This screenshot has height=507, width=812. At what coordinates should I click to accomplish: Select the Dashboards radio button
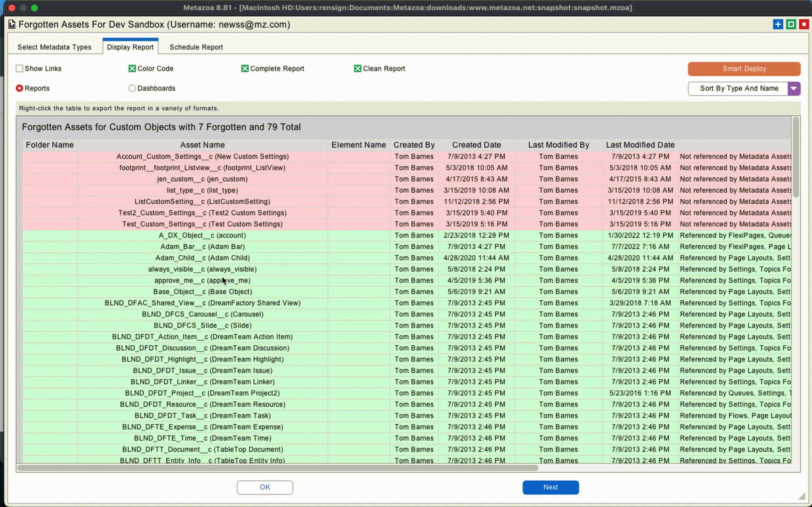[132, 88]
